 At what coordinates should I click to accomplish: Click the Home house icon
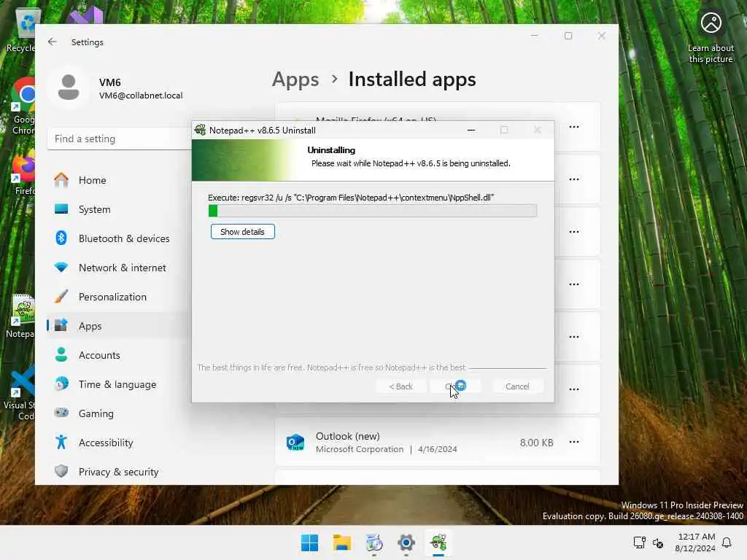pos(61,179)
